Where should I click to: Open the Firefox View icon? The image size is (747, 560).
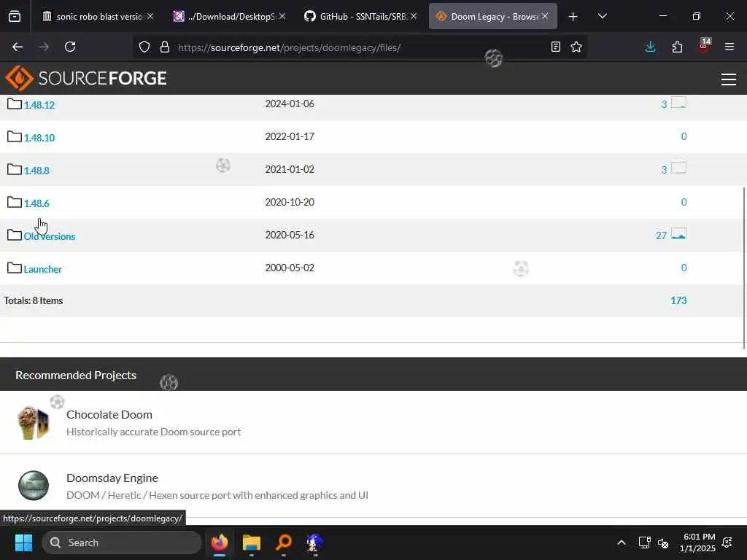click(15, 17)
